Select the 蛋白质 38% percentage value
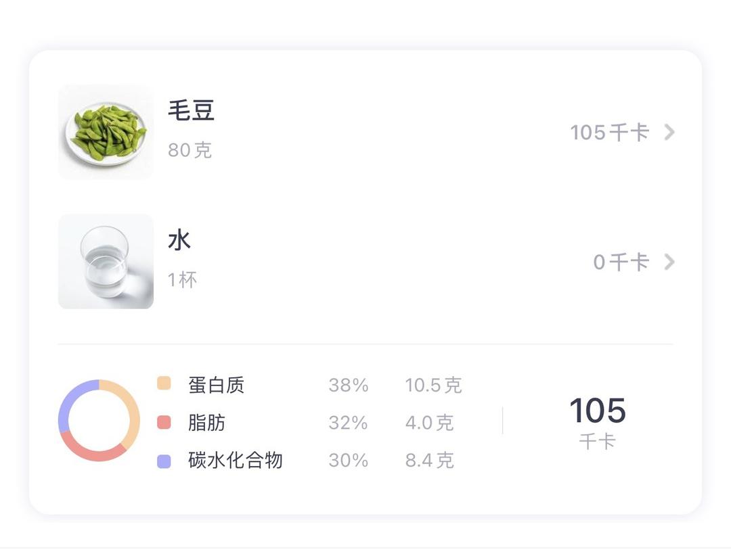Viewport: 731px width, 560px height. click(349, 384)
